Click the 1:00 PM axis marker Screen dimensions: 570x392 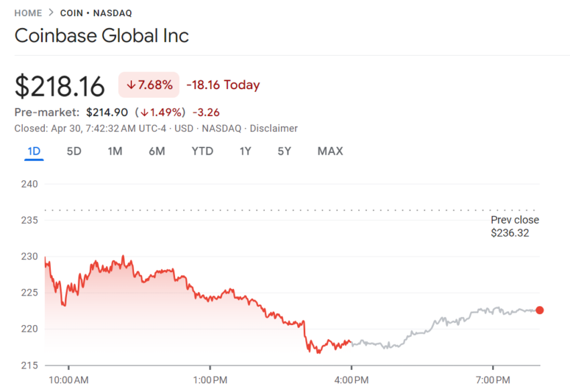[x=210, y=380]
